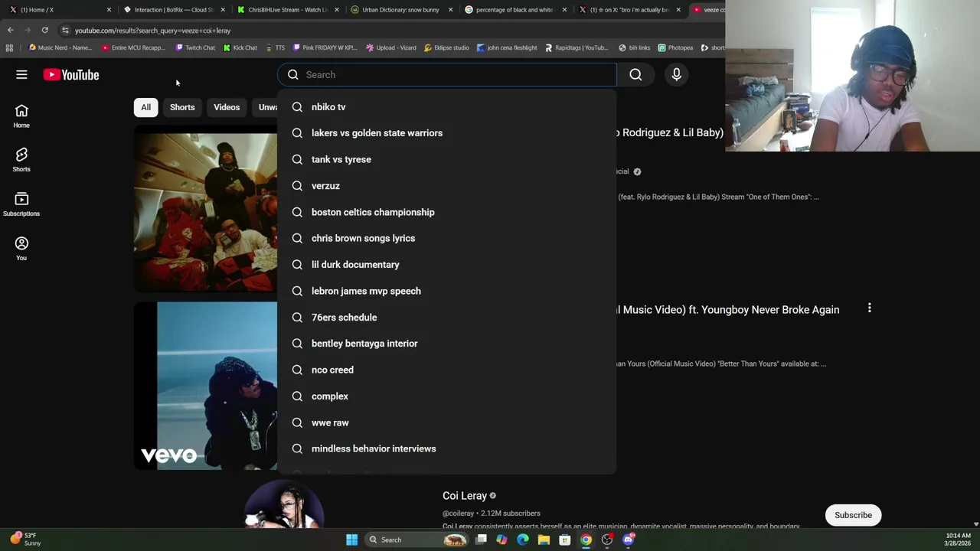Open the 'Entire MCU Recapp' bookmark
The image size is (980, 551).
coord(133,47)
